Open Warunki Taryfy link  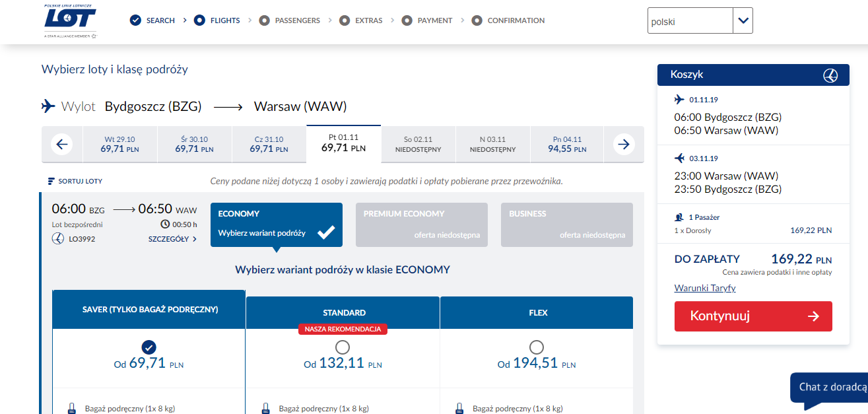(705, 289)
